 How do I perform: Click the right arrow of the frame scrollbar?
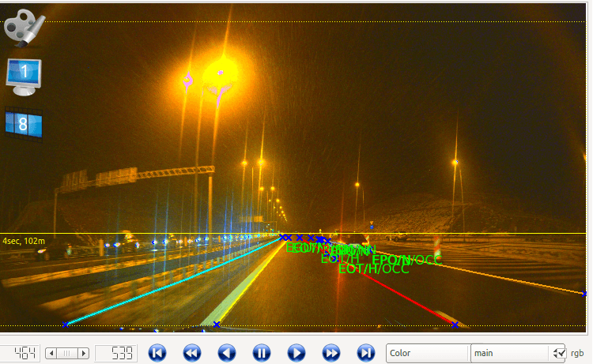coord(83,353)
